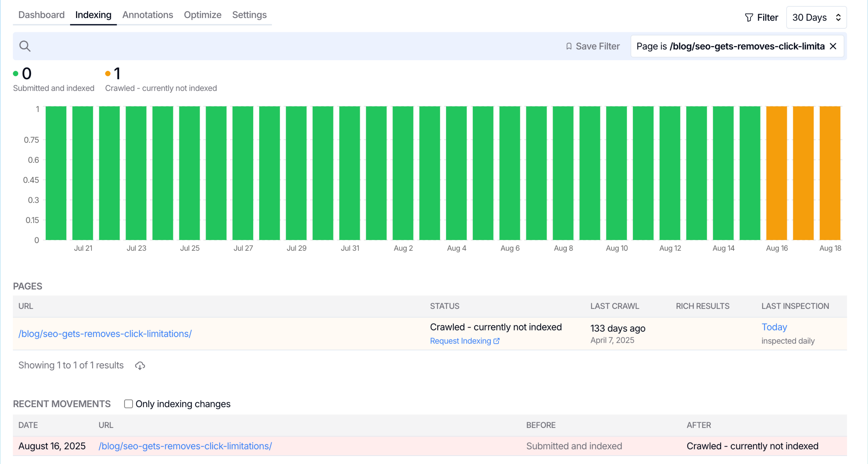
Task: Click the search magnifier icon
Action: 25,46
